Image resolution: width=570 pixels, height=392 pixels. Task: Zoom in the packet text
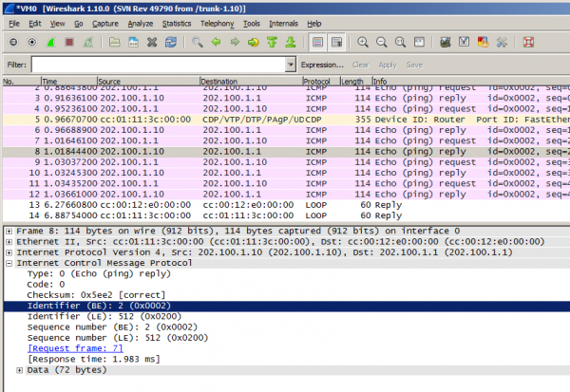pos(363,42)
